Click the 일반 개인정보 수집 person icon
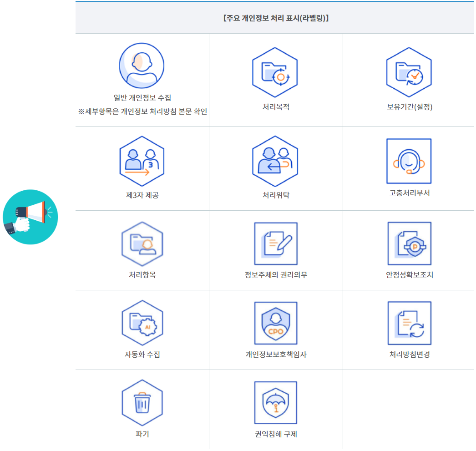The width and height of the screenshot is (476, 451). [142, 66]
